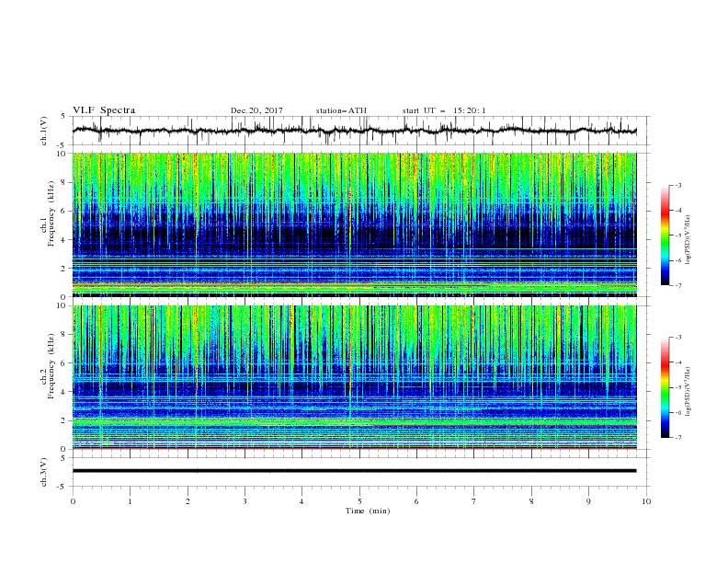Click inside the ch.1 spectrogram panel

pos(355,224)
